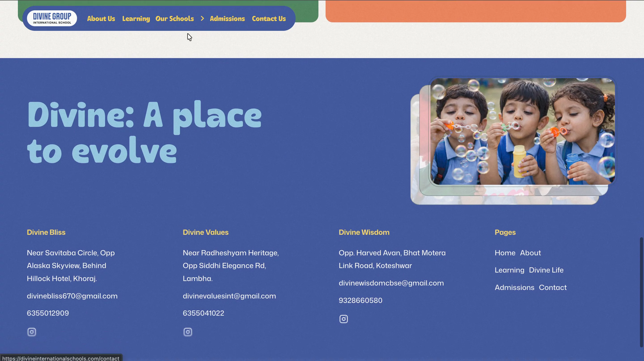Go to Learning in the navbar

click(x=136, y=19)
